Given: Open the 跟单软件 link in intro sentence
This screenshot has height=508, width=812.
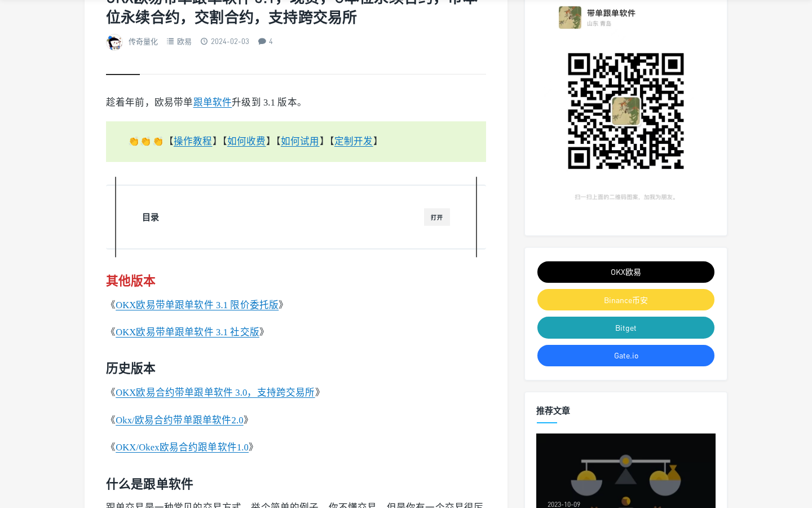Looking at the screenshot, I should tap(213, 102).
